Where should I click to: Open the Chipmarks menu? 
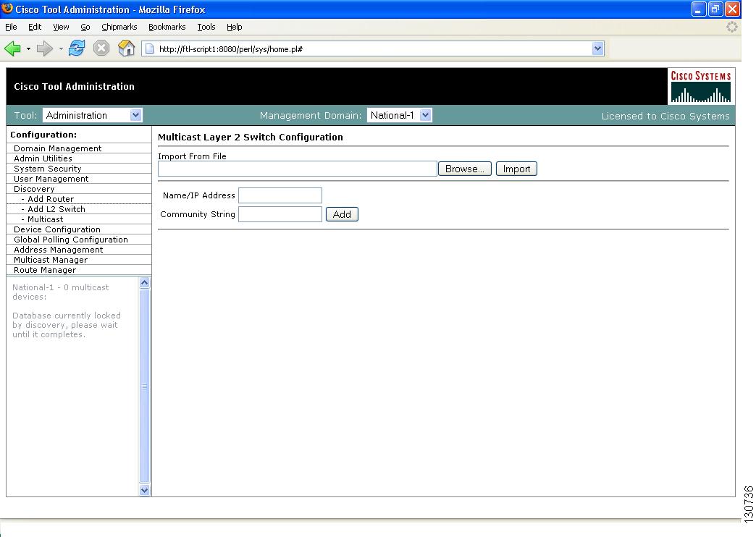click(x=119, y=27)
